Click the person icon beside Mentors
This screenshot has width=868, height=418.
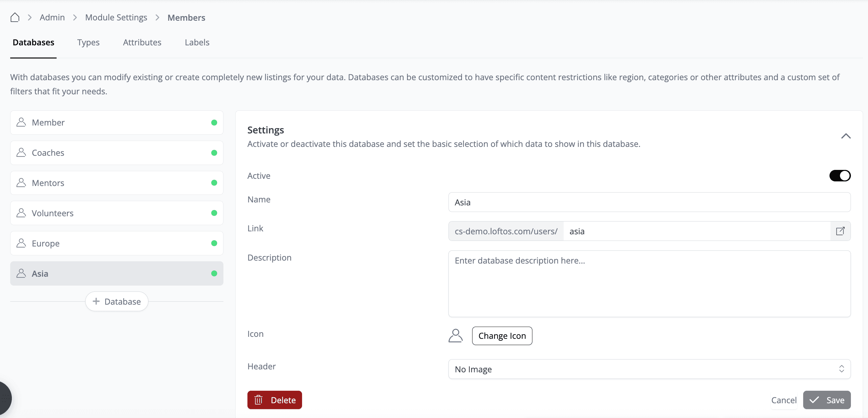(21, 183)
